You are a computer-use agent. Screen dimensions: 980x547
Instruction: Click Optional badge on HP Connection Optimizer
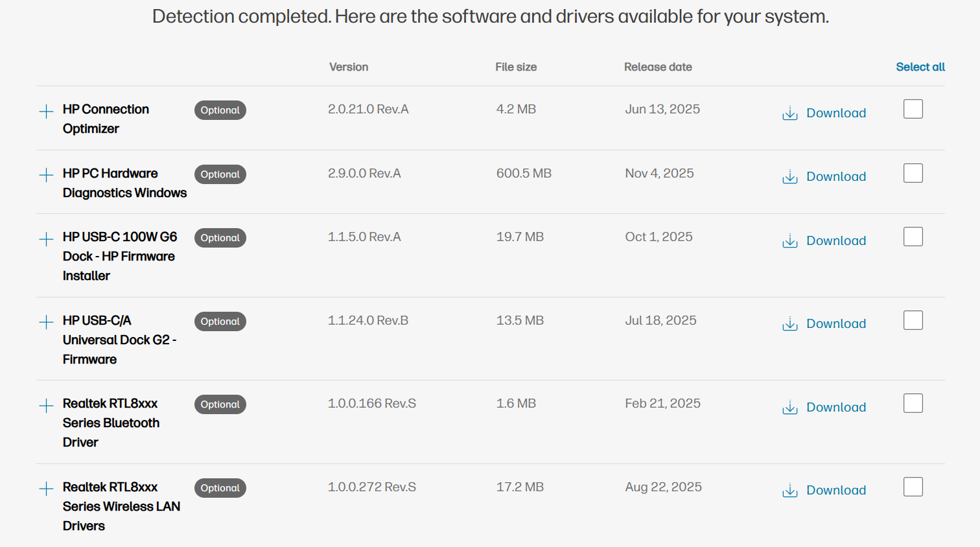point(220,110)
